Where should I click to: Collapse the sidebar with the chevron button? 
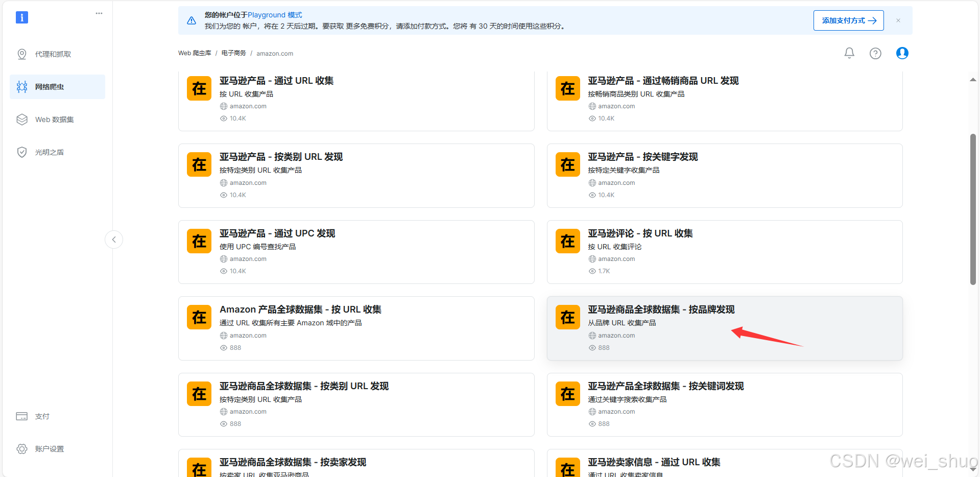coord(114,240)
